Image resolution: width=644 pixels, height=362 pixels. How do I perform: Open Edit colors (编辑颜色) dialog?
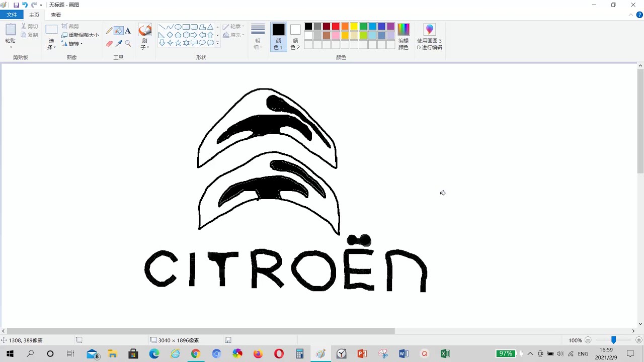[404, 37]
